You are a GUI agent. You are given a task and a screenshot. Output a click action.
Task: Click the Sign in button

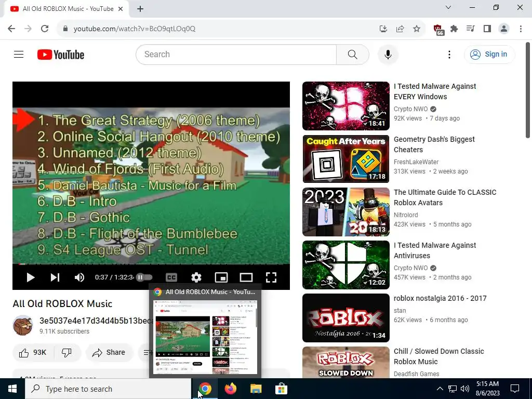[x=489, y=54]
